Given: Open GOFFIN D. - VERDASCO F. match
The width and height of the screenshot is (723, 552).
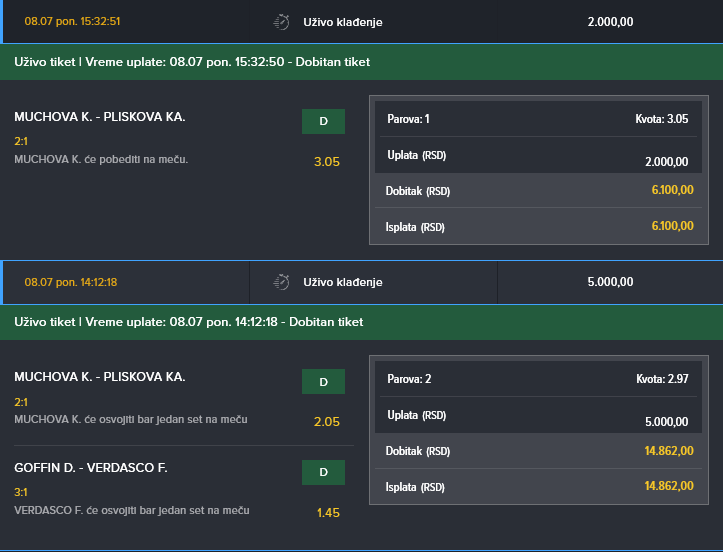Looking at the screenshot, I should [91, 467].
